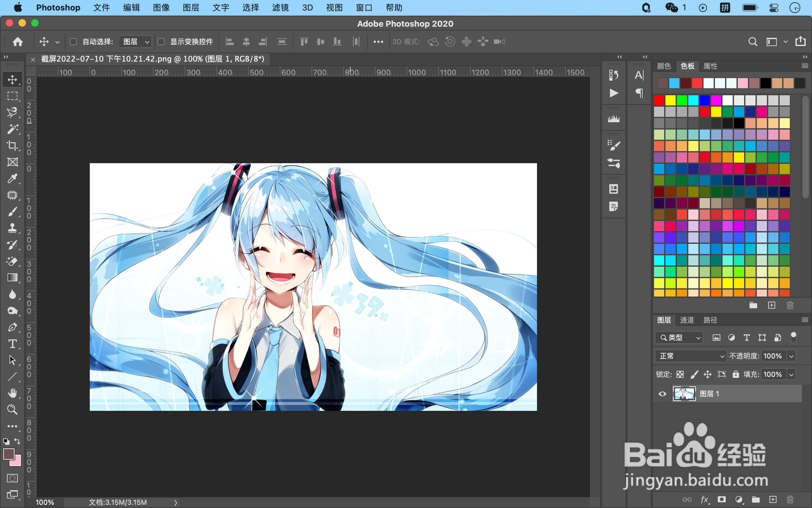Select the Zoom tool
Image resolution: width=812 pixels, height=508 pixels.
tap(12, 409)
